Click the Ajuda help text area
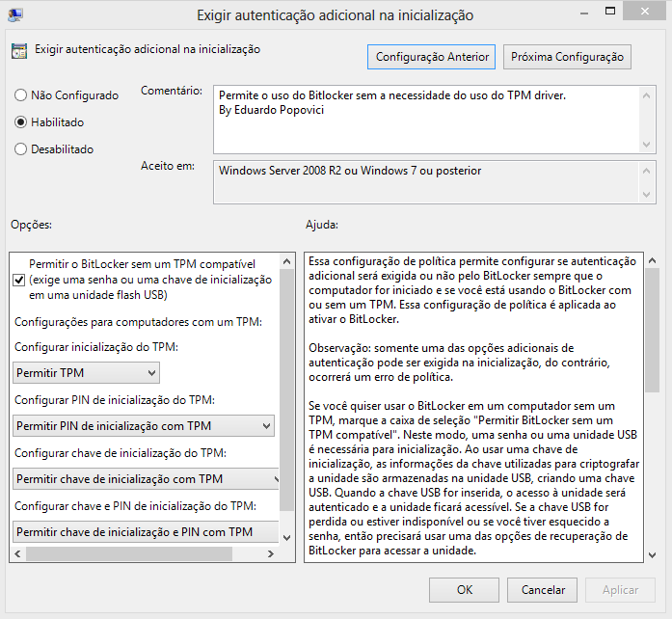Image resolution: width=672 pixels, height=619 pixels. point(473,406)
